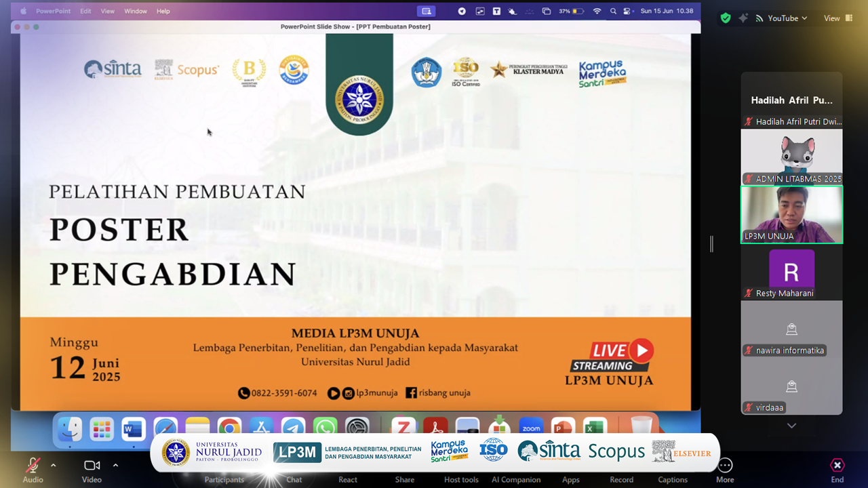868x488 pixels.
Task: Open Adobe Acrobat from the Dock
Action: [435, 427]
